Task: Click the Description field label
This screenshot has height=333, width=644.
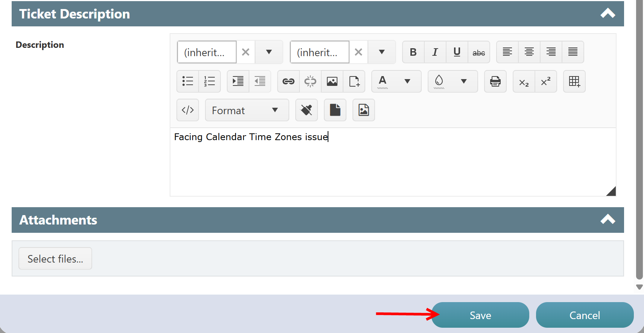Action: pyautogui.click(x=40, y=45)
